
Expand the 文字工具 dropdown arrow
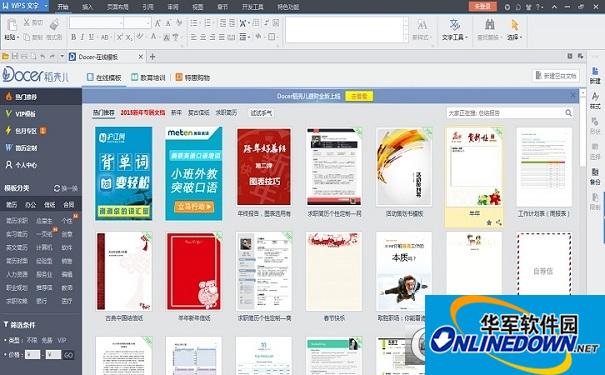(x=466, y=37)
